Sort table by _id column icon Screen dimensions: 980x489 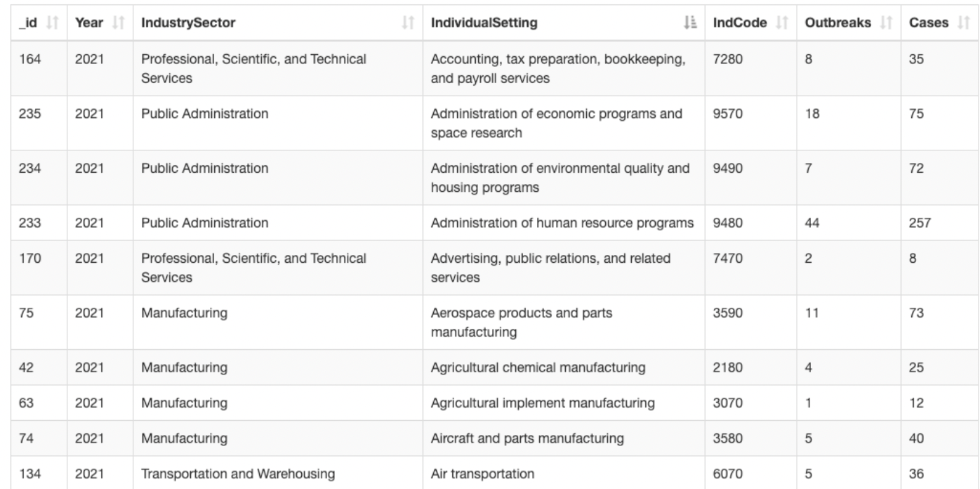[x=51, y=24]
